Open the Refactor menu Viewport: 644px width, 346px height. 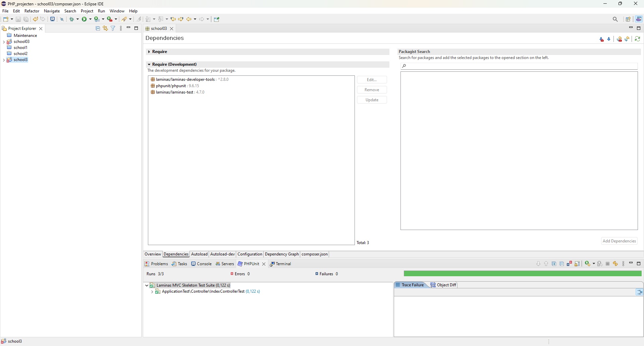32,11
